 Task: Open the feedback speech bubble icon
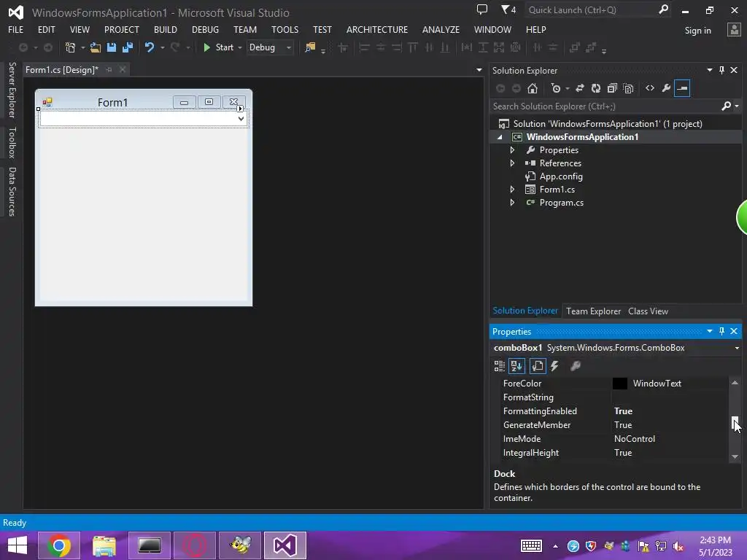[x=482, y=9]
